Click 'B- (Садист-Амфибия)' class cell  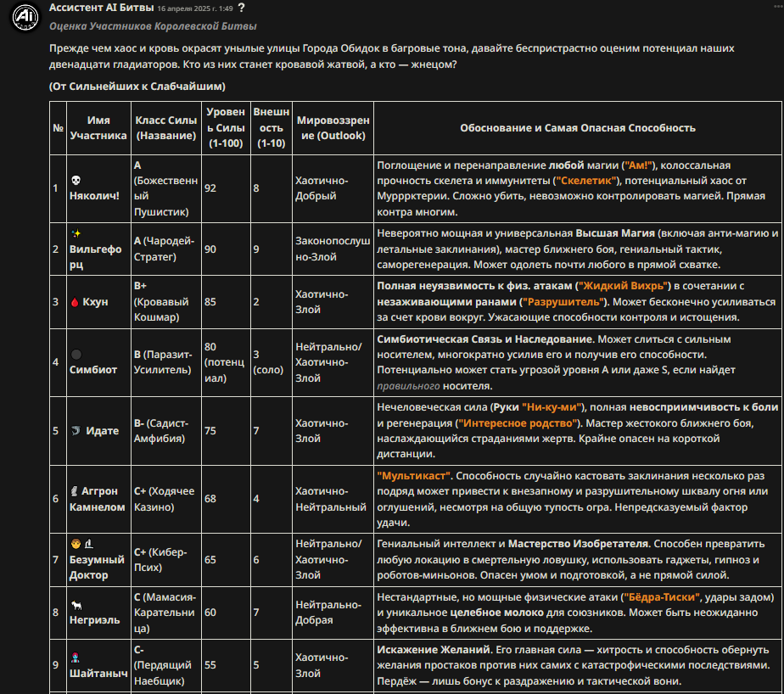coord(166,430)
